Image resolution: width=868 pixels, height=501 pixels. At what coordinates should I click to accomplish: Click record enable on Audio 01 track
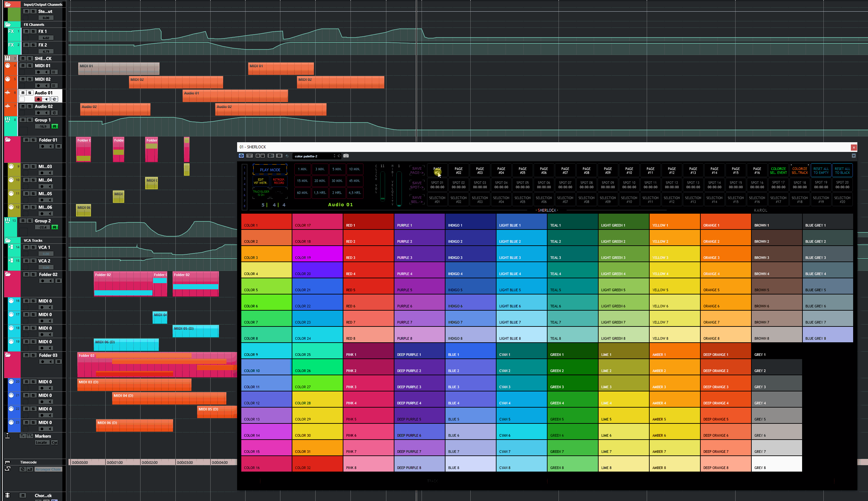pyautogui.click(x=38, y=99)
